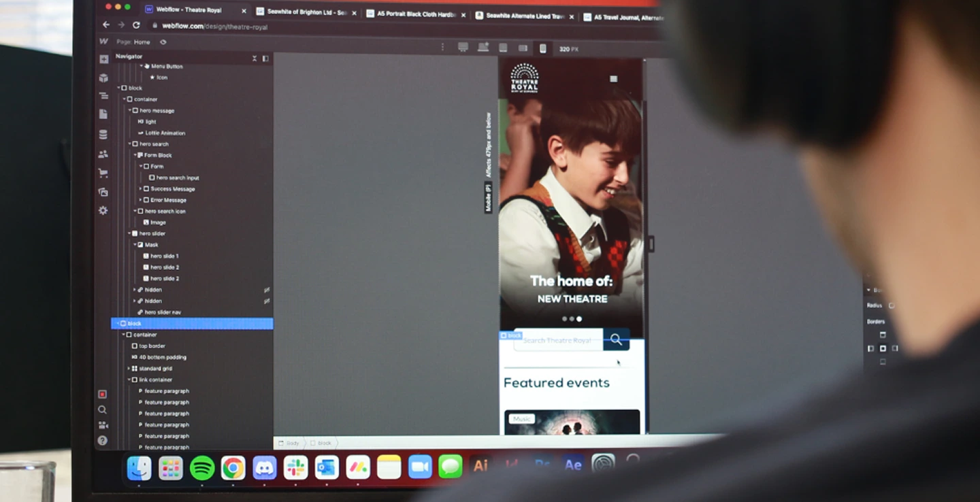Viewport: 980px width, 502px height.
Task: Open Slack from the Dock
Action: pos(295,467)
